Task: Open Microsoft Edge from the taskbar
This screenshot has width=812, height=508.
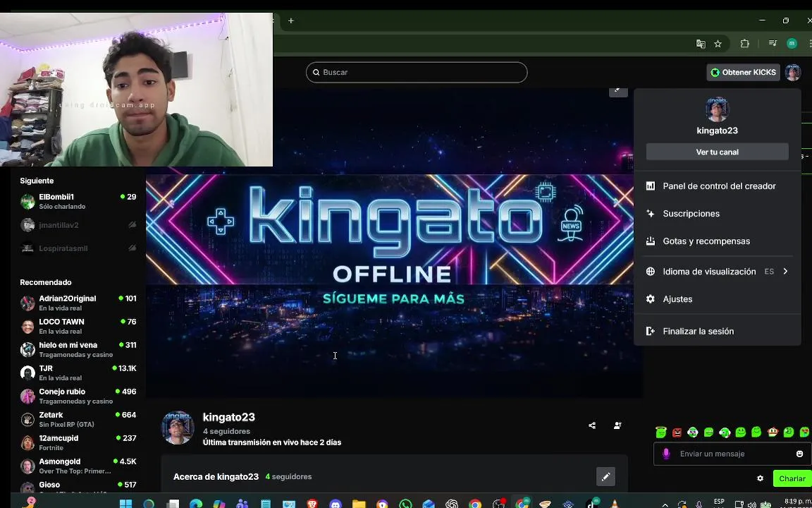Action: pyautogui.click(x=196, y=504)
